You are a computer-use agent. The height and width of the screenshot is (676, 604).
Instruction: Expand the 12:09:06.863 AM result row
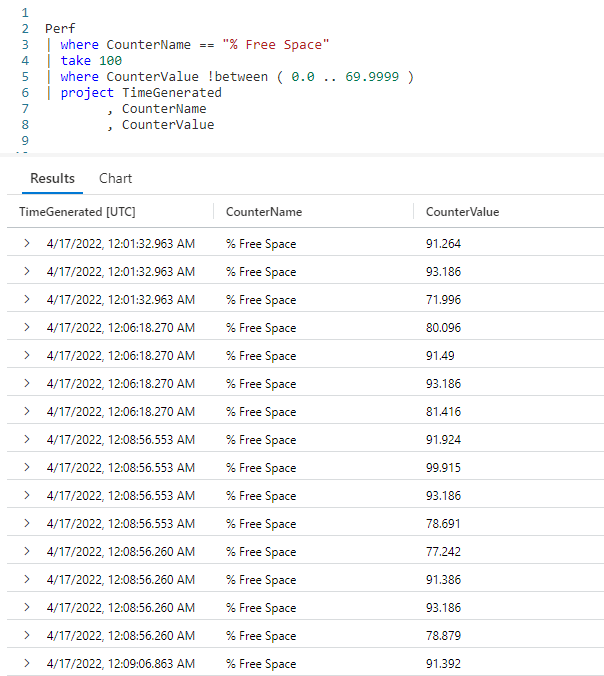click(x=27, y=663)
